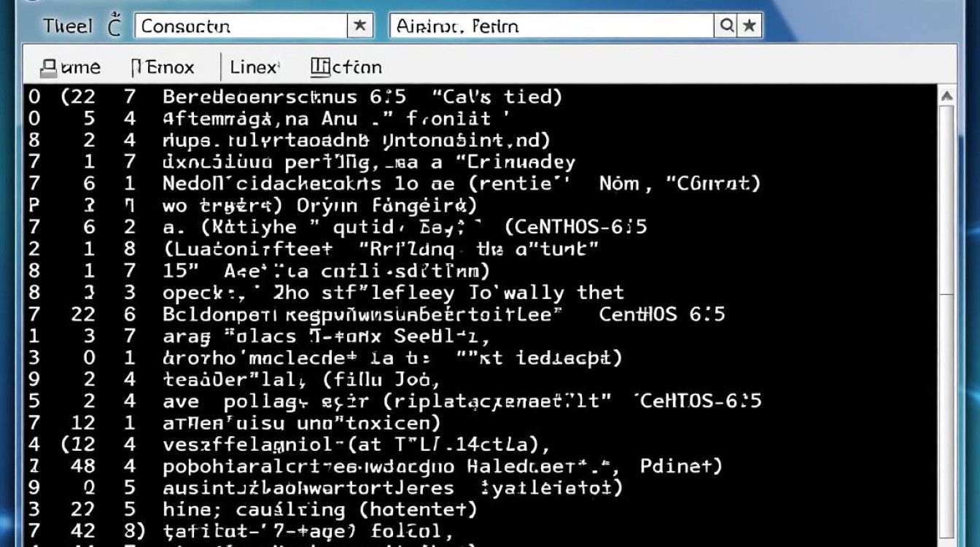Click the scrollbar up arrow of the terminal

tap(946, 96)
